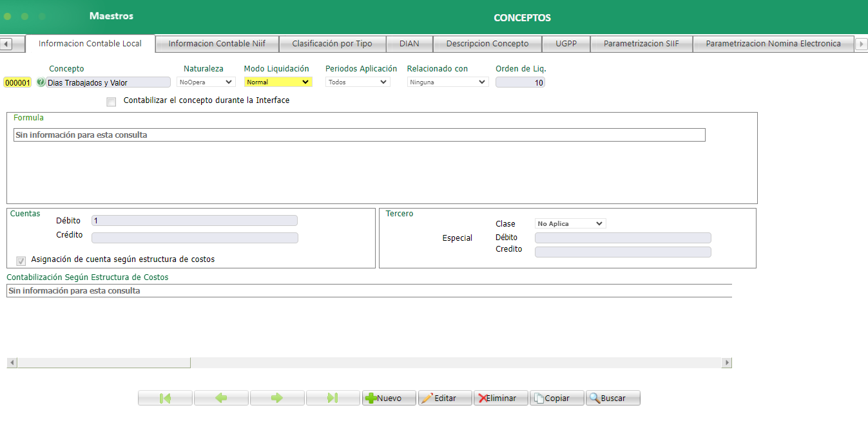Open the Clasificación por Tipo tab
The width and height of the screenshot is (868, 421).
[x=332, y=44]
